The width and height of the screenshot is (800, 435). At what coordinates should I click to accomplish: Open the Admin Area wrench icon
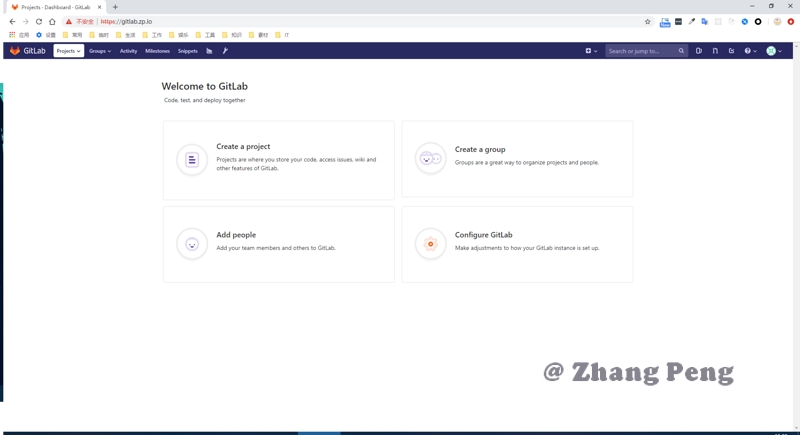pos(225,51)
